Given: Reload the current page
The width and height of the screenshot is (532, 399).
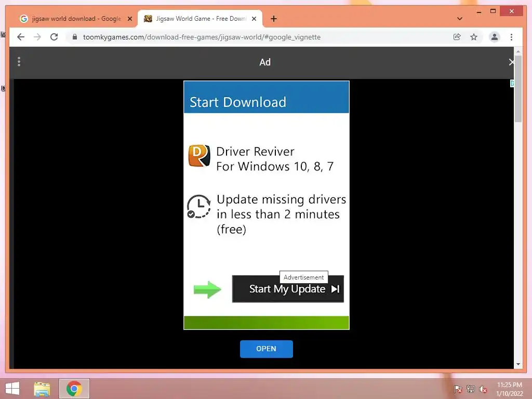Looking at the screenshot, I should 54,37.
